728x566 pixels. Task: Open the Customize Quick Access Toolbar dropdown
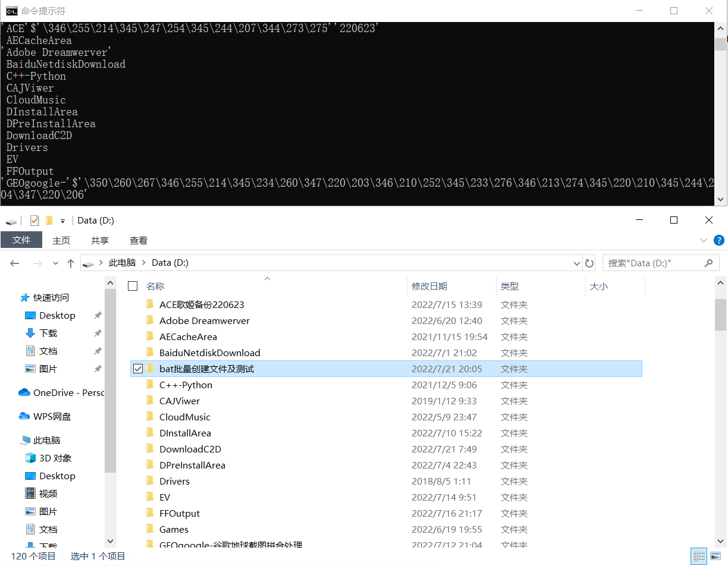[62, 220]
